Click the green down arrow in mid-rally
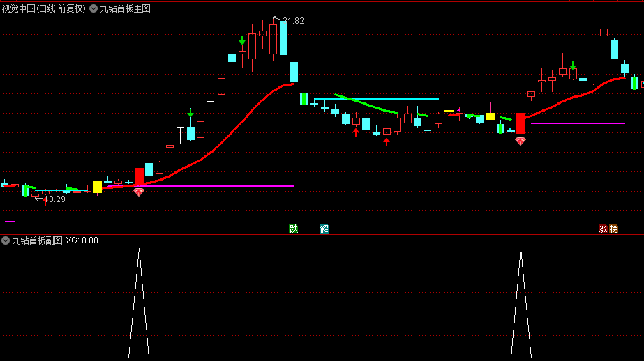 [x=190, y=113]
